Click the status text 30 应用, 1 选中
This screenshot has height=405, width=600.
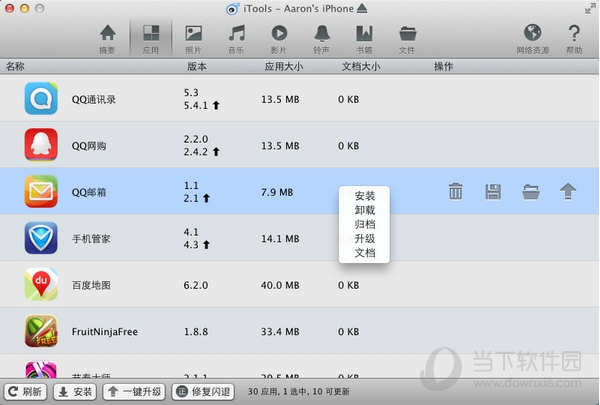point(298,391)
